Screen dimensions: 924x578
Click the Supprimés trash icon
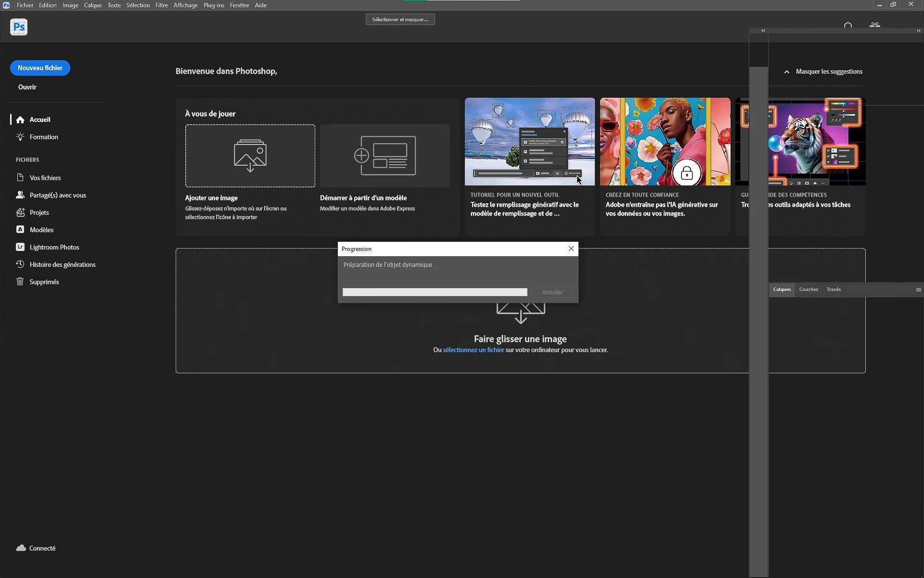[20, 282]
